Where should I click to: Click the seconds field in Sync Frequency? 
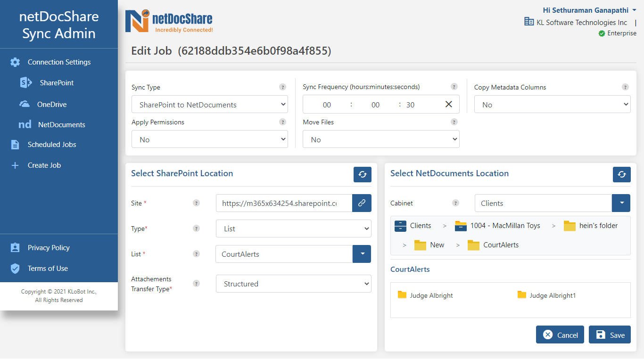(410, 105)
